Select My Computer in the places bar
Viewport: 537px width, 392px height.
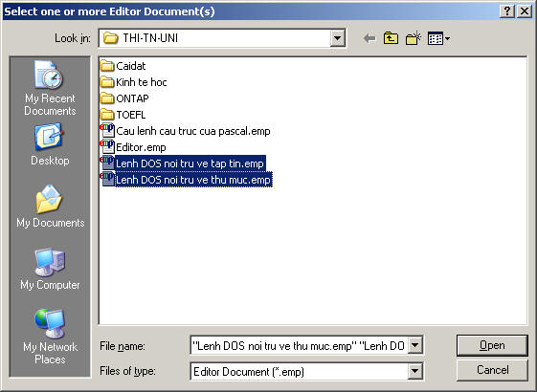50,269
